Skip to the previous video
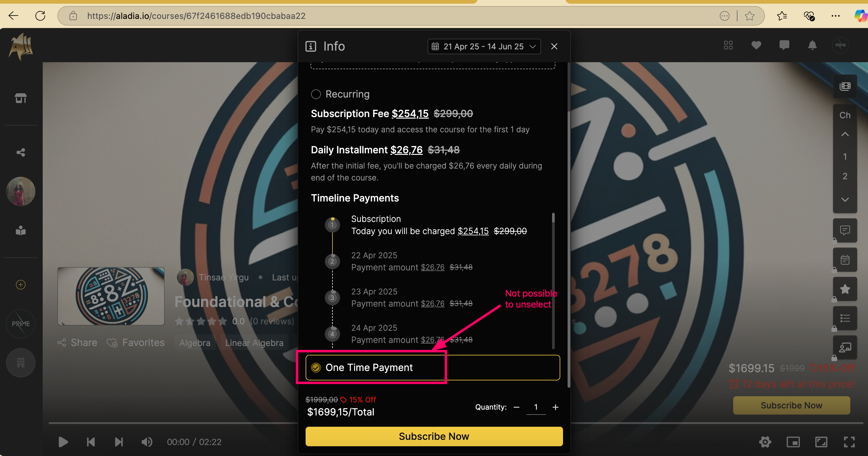 pos(91,442)
